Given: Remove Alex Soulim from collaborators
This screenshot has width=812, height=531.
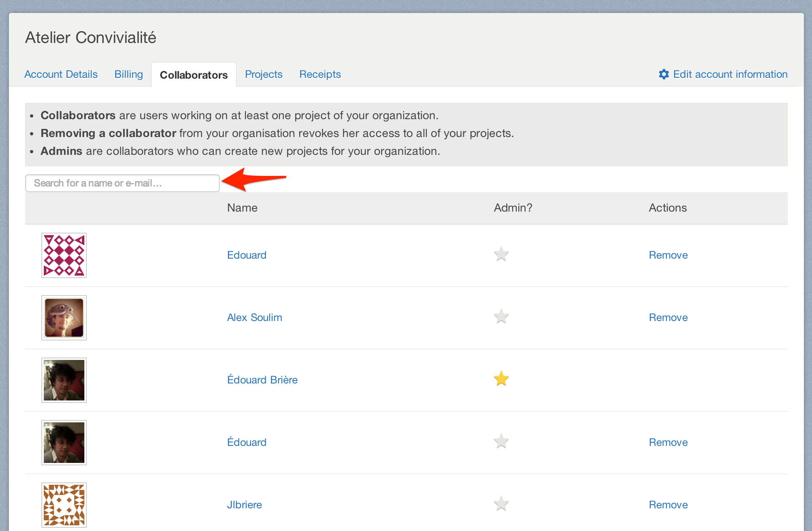Looking at the screenshot, I should 668,317.
